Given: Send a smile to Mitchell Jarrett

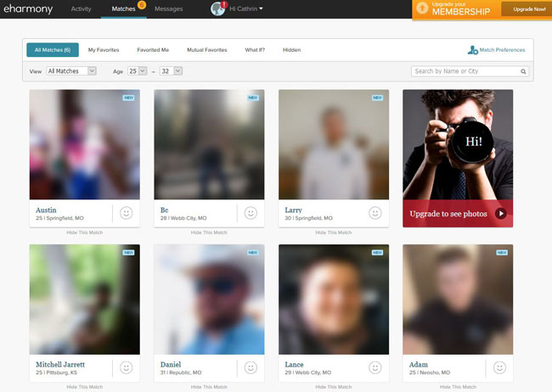Looking at the screenshot, I should point(127,367).
